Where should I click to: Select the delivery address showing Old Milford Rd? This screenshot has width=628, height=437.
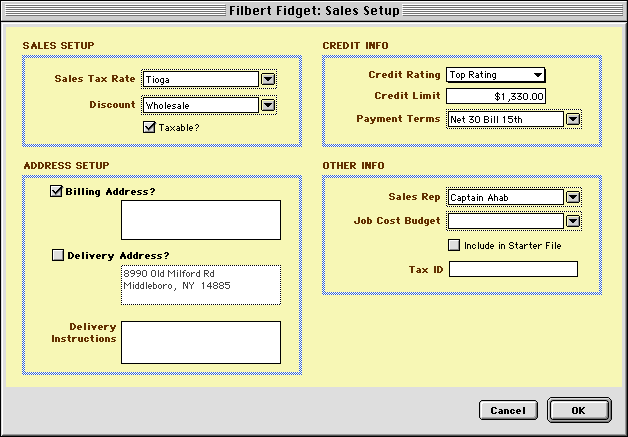[200, 284]
